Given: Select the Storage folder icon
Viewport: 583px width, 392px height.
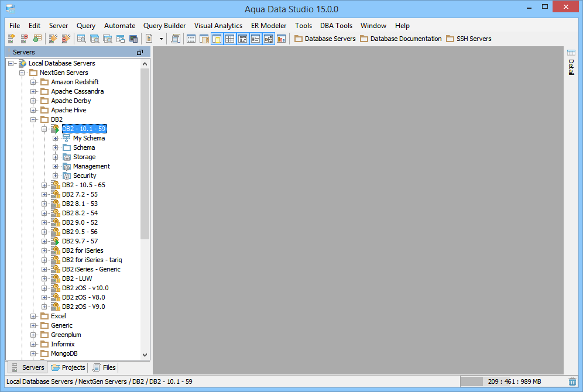Looking at the screenshot, I should point(67,157).
